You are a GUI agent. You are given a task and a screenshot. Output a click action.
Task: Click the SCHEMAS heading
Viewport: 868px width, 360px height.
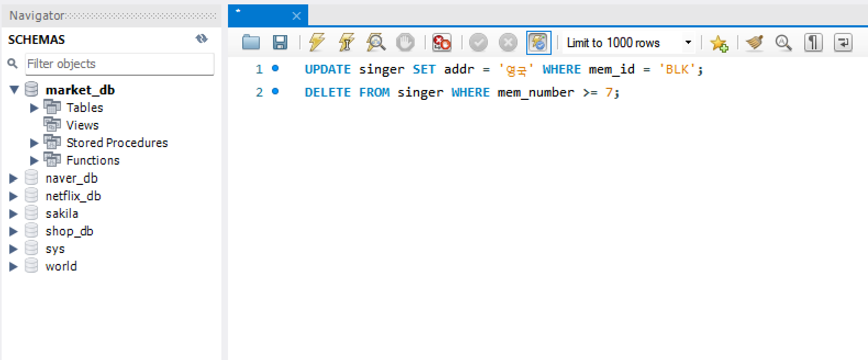tap(36, 40)
